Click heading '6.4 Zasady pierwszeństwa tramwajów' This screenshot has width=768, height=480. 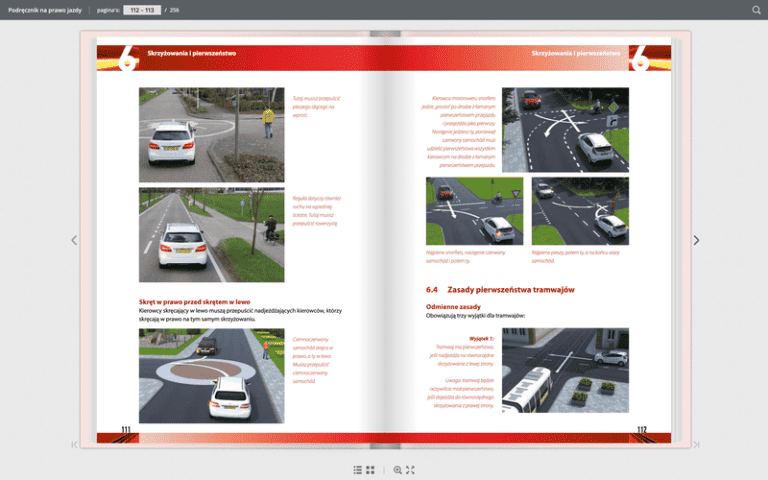coord(500,289)
